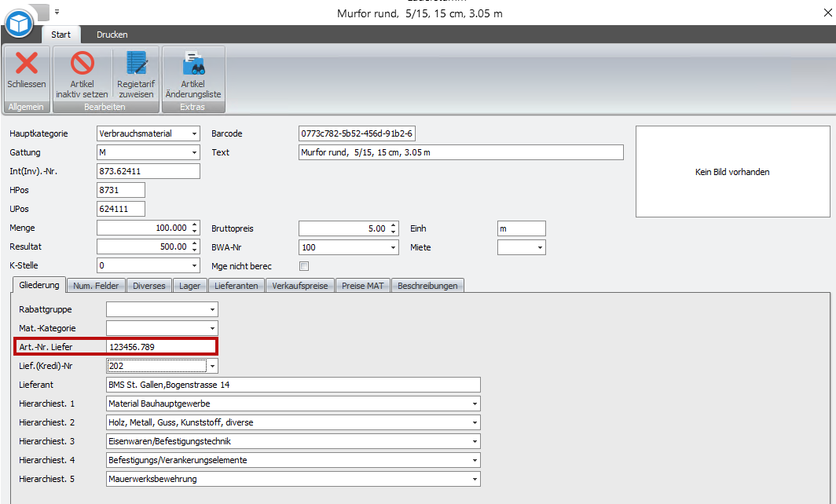
Task: Open the Lieferanten tab
Action: [236, 286]
